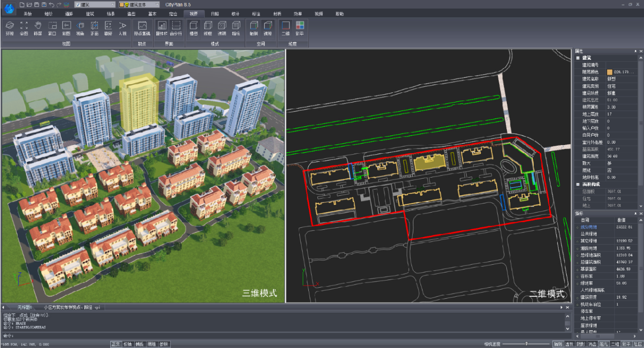644x348 pixels.
Task: Toggle 阴影 shadow in status bar
Action: (x=579, y=344)
